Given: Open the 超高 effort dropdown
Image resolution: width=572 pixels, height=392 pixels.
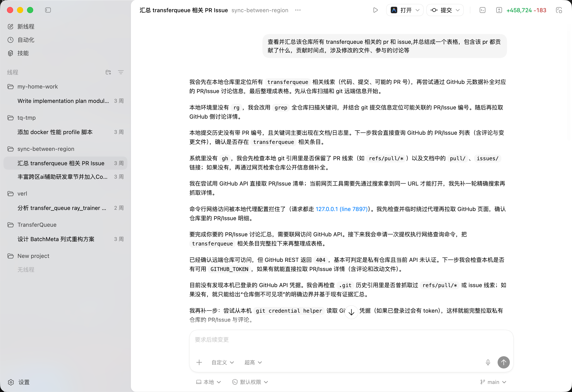Looking at the screenshot, I should (x=253, y=362).
